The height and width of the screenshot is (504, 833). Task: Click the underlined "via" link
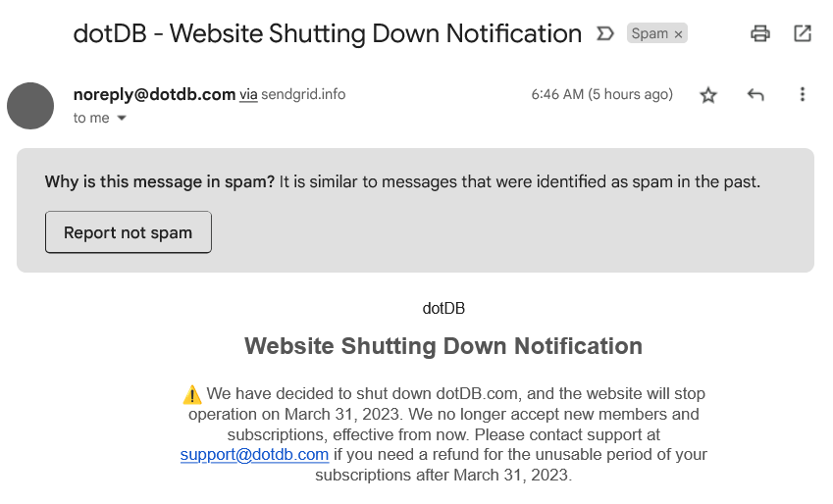(x=248, y=94)
